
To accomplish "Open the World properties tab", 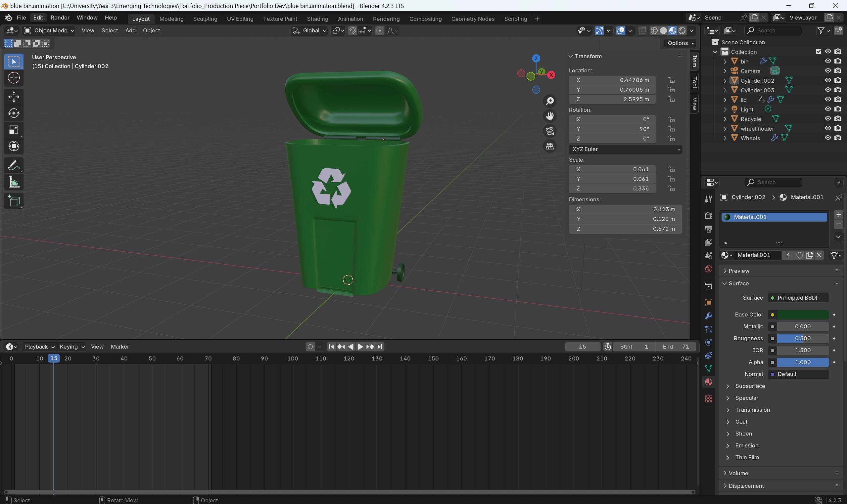I will tap(709, 269).
